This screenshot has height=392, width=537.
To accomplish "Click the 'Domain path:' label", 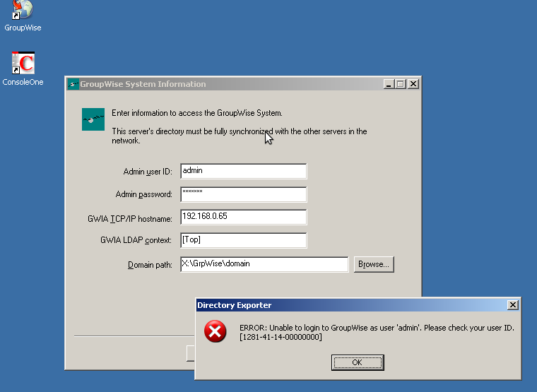I will pyautogui.click(x=150, y=265).
